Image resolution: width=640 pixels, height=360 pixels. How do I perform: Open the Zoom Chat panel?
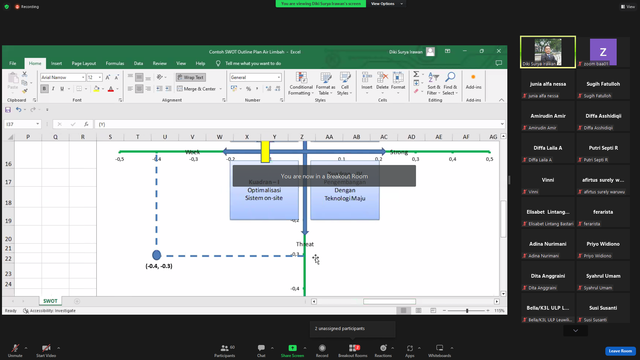tap(261, 350)
